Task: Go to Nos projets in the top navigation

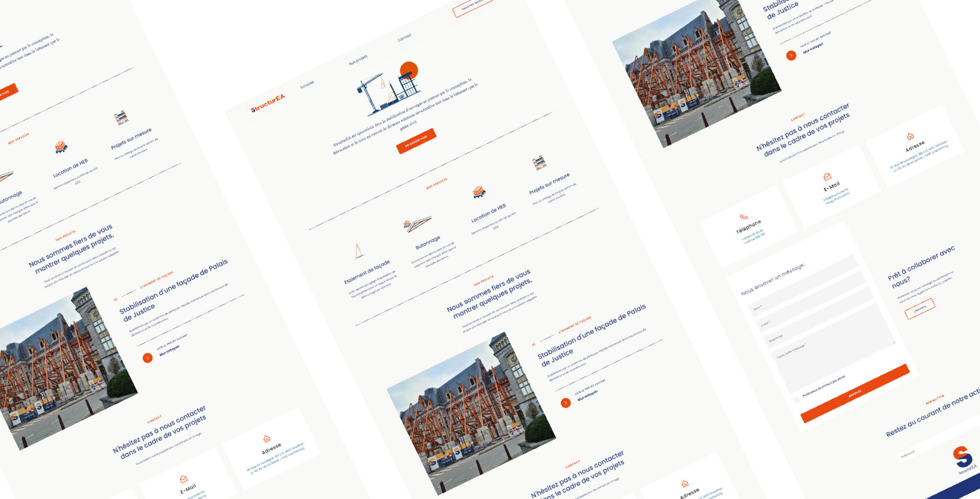Action: [x=358, y=60]
